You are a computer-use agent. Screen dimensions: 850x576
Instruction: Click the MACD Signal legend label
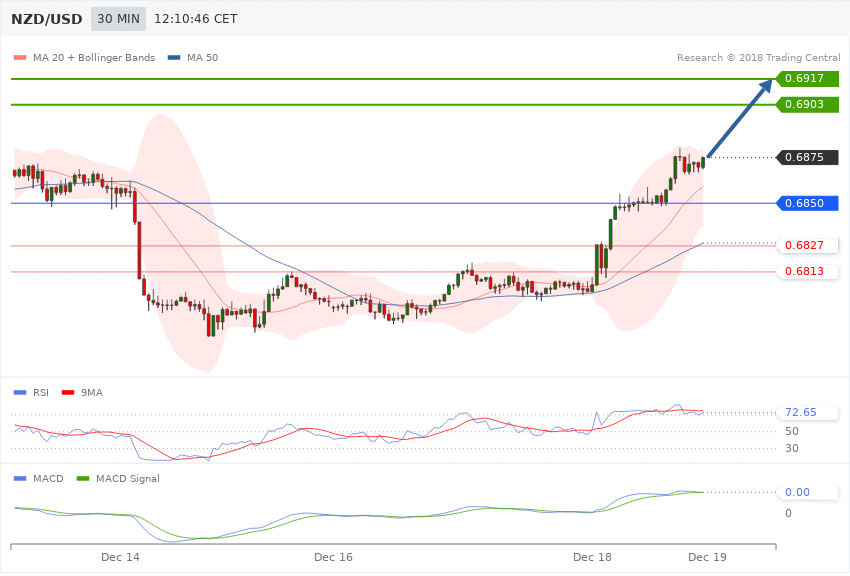coord(128,478)
